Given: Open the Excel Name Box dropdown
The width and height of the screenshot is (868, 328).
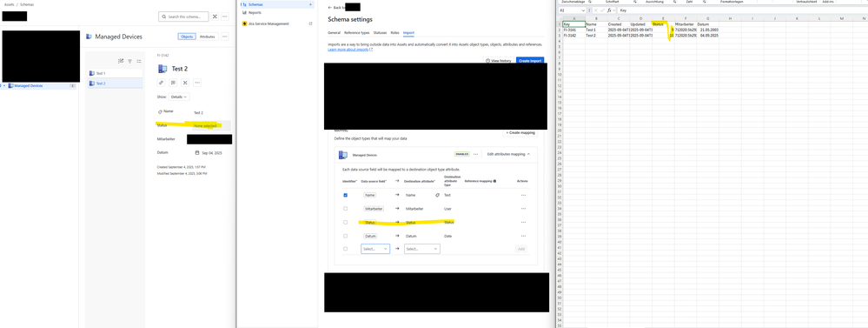Looking at the screenshot, I should tap(583, 10).
